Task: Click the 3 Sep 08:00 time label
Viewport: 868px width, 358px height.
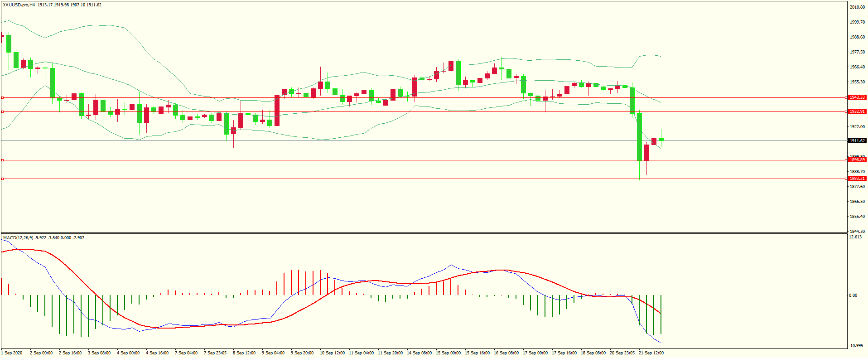Action: pyautogui.click(x=99, y=353)
